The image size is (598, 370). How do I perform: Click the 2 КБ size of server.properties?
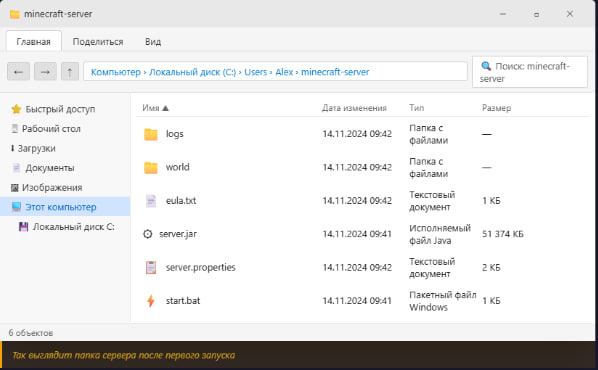click(x=491, y=267)
